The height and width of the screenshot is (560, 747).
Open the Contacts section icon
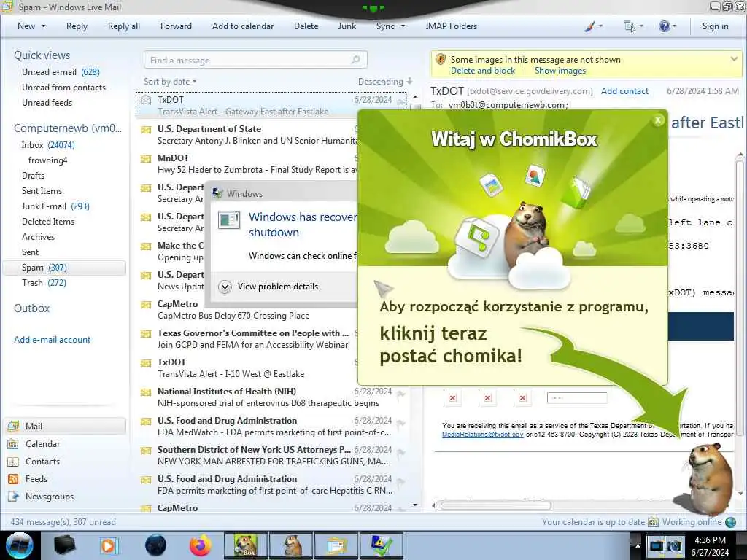[13, 462]
